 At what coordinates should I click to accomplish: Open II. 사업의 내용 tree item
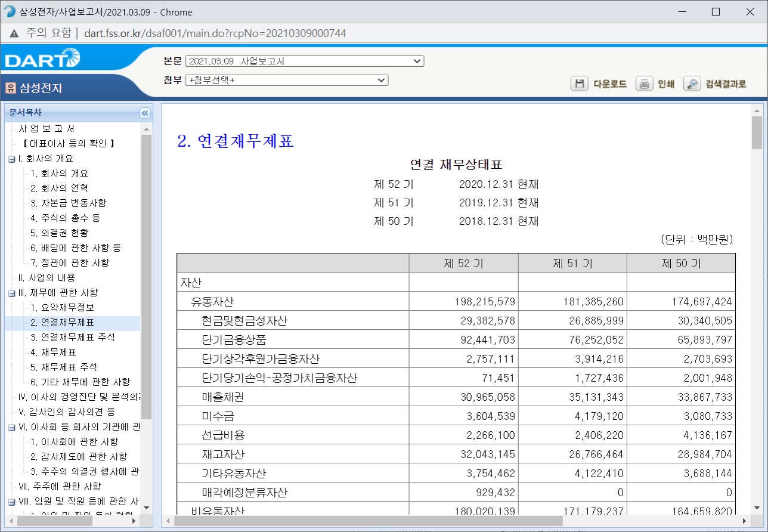[47, 278]
